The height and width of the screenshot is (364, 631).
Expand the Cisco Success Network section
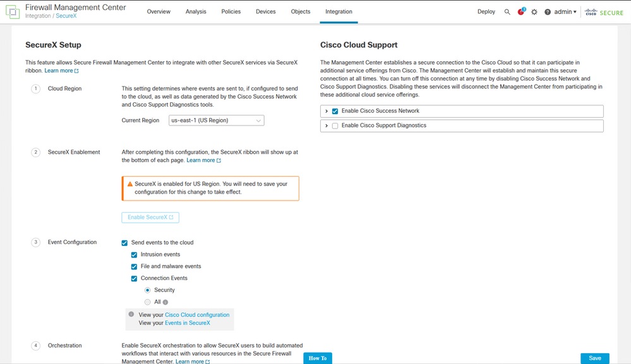(327, 112)
